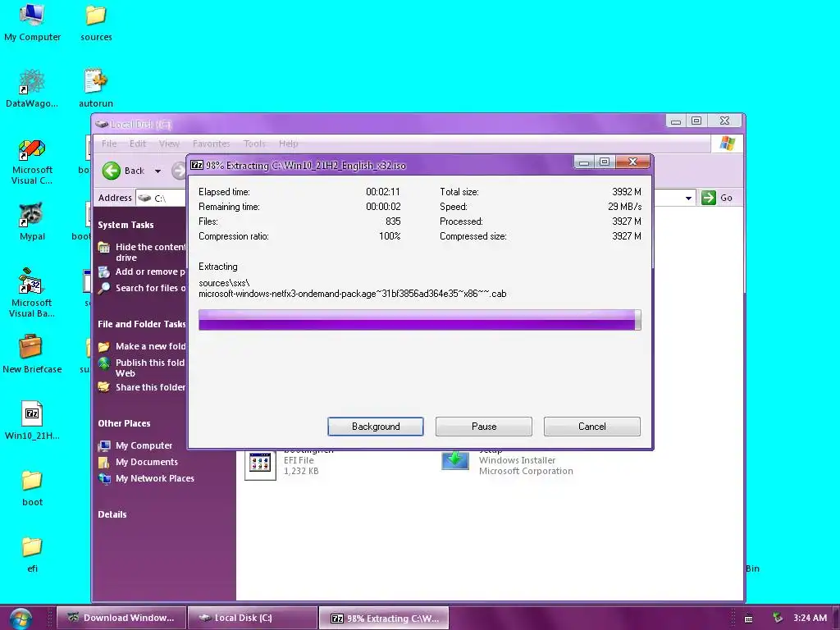
Task: Click the Speed value 29 MB/s
Action: (x=624, y=206)
